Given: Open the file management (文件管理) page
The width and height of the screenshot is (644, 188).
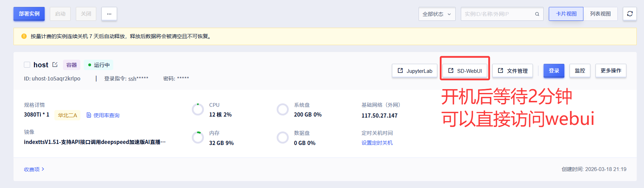Looking at the screenshot, I should [512, 71].
